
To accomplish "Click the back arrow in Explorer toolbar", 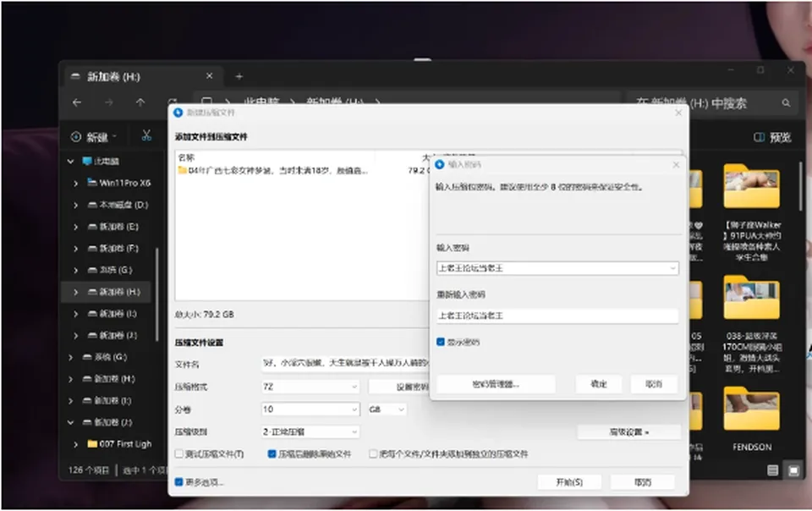I will [x=77, y=102].
